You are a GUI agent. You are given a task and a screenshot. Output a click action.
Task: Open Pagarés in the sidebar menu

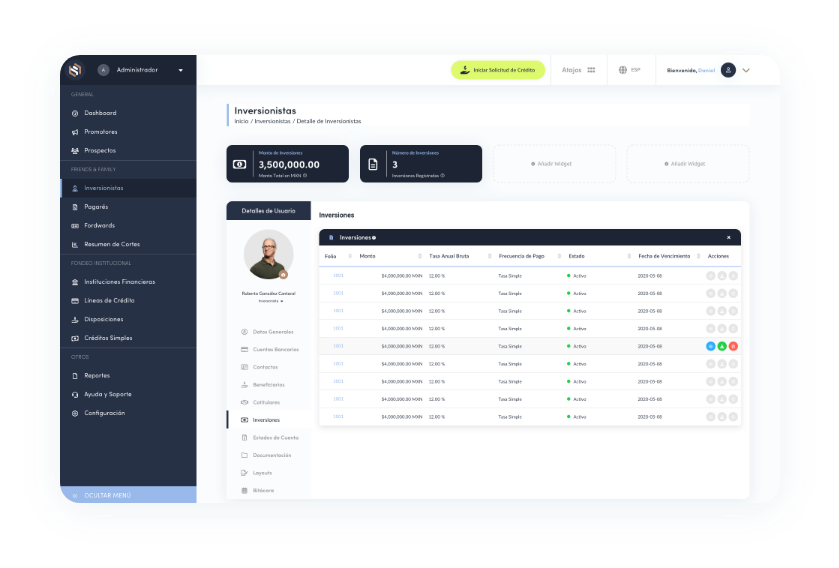tap(96, 207)
